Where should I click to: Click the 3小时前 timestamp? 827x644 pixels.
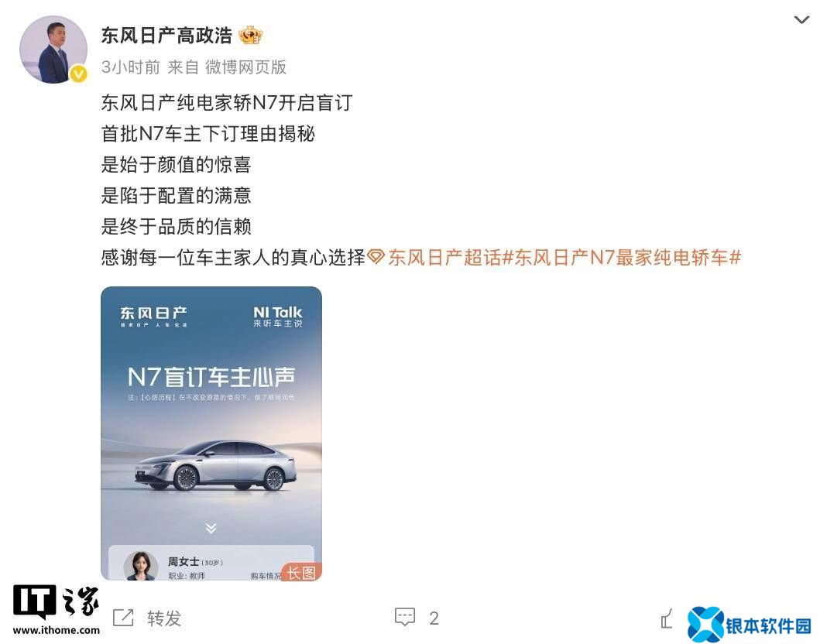pyautogui.click(x=130, y=67)
